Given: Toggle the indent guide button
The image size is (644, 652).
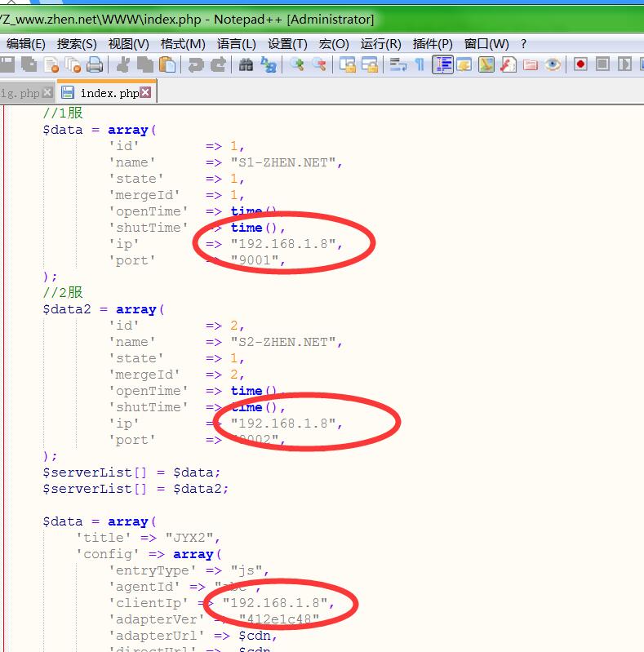Looking at the screenshot, I should 442,64.
